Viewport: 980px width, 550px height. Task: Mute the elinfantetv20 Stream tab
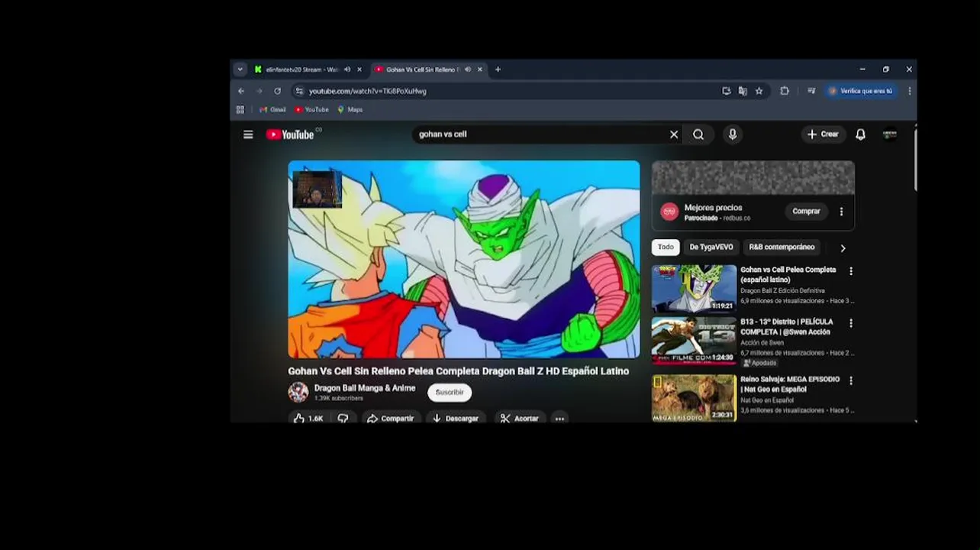click(347, 70)
